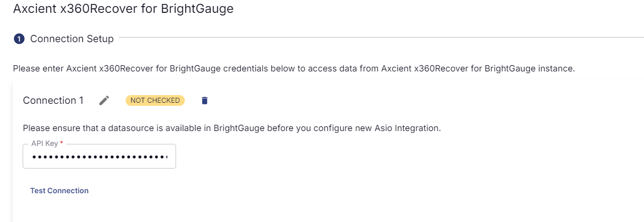Click the API Key field label

(45, 143)
